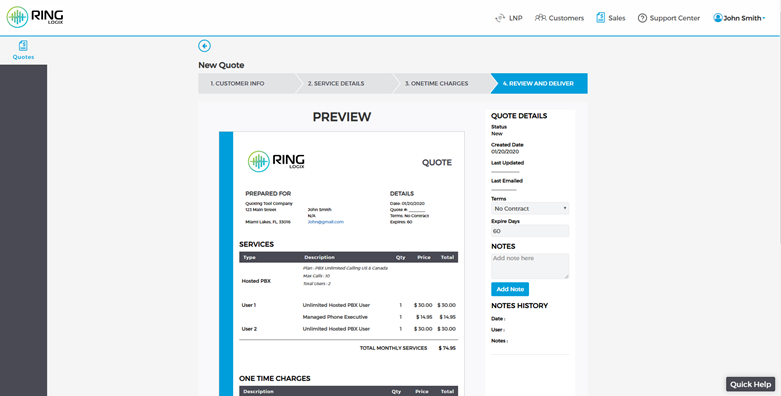The image size is (781, 396).
Task: Click the $ 14.95 total value
Action: coord(447,317)
